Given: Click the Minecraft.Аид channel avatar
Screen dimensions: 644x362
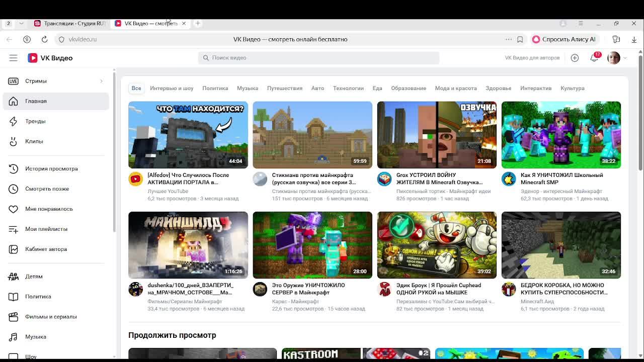Looking at the screenshot, I should click(509, 289).
